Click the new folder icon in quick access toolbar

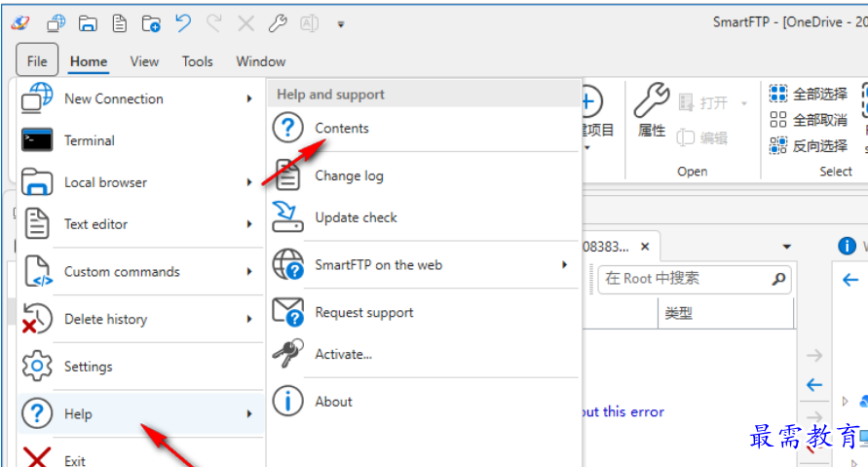point(151,23)
